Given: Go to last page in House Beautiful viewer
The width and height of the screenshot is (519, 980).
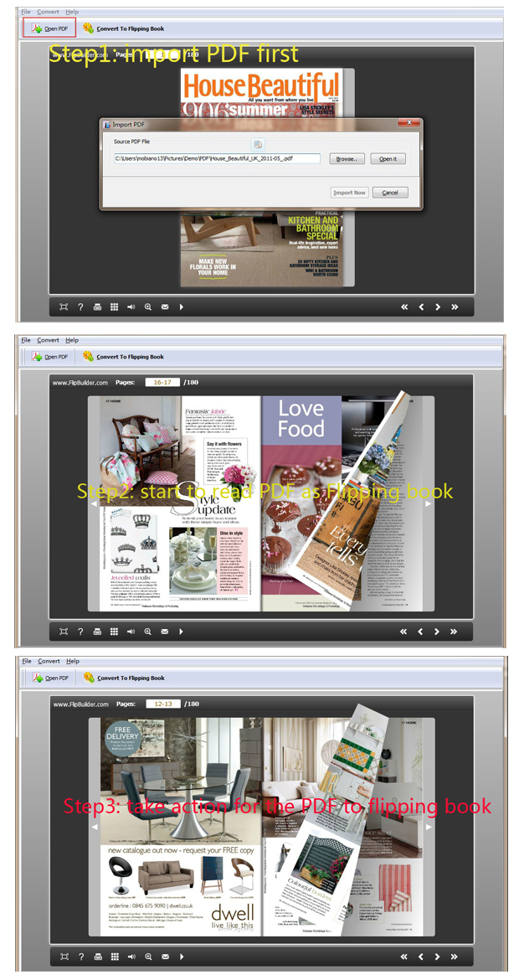Looking at the screenshot, I should click(x=455, y=307).
